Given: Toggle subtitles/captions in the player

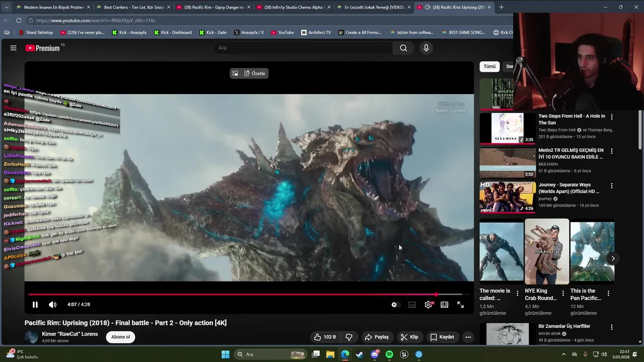Looking at the screenshot, I should click(x=412, y=305).
